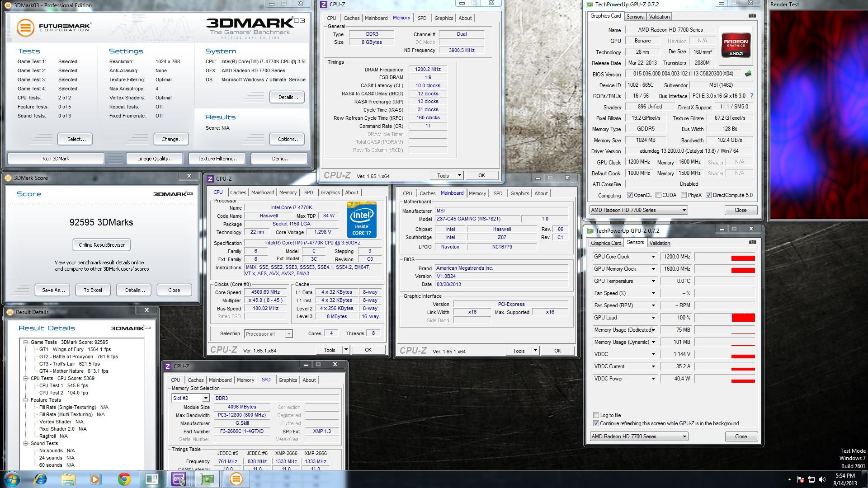Click the CPU-Z taskbar icon
The image size is (868, 488).
(x=179, y=479)
